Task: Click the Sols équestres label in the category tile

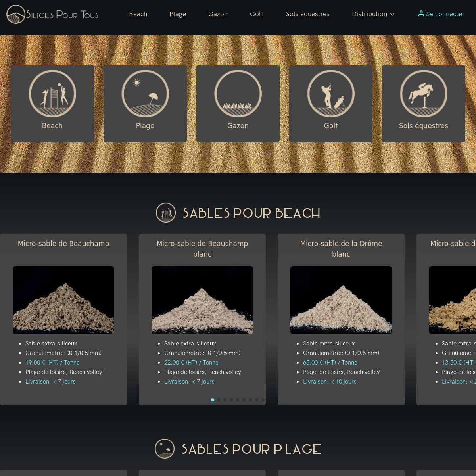Action: [424, 126]
